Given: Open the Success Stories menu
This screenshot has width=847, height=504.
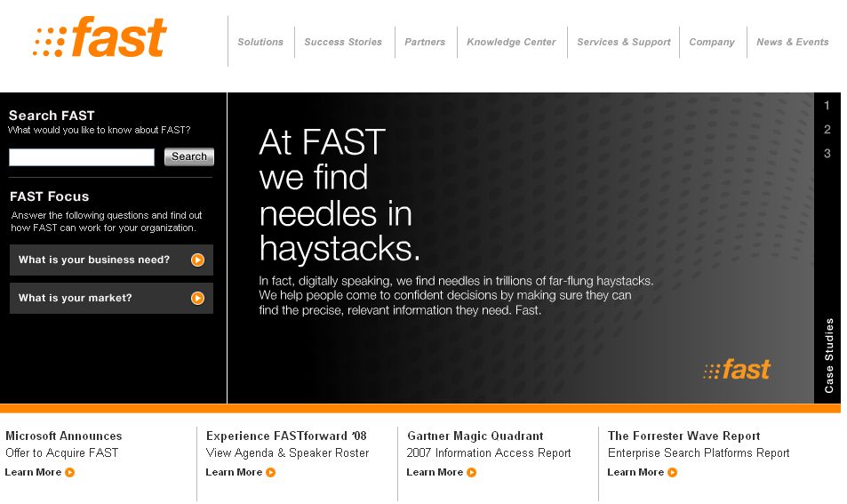Looking at the screenshot, I should (343, 42).
